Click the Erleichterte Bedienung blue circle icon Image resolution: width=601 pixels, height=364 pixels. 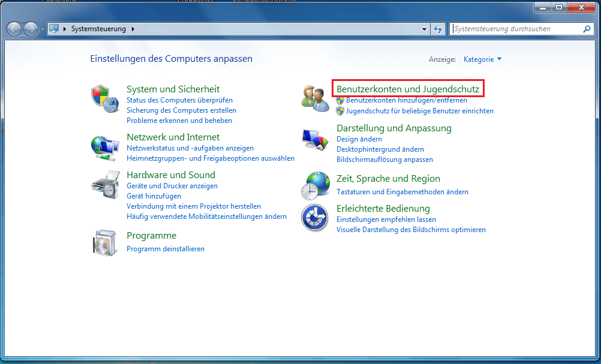click(x=315, y=218)
